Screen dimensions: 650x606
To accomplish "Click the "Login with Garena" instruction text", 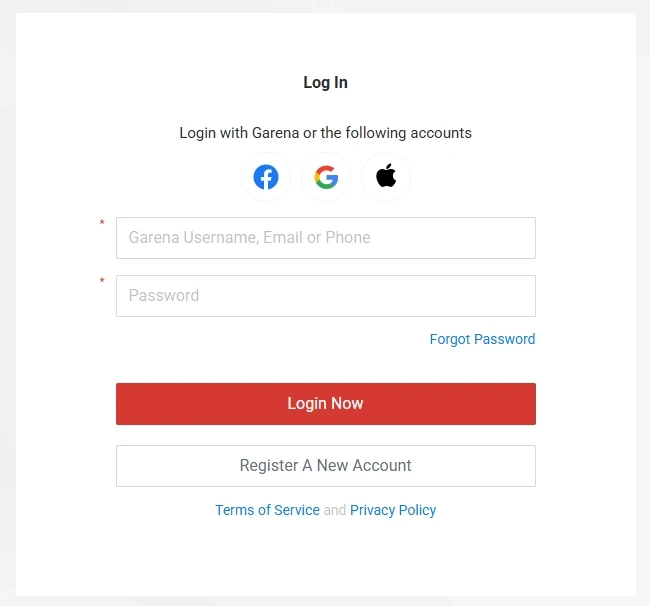I will 326,133.
